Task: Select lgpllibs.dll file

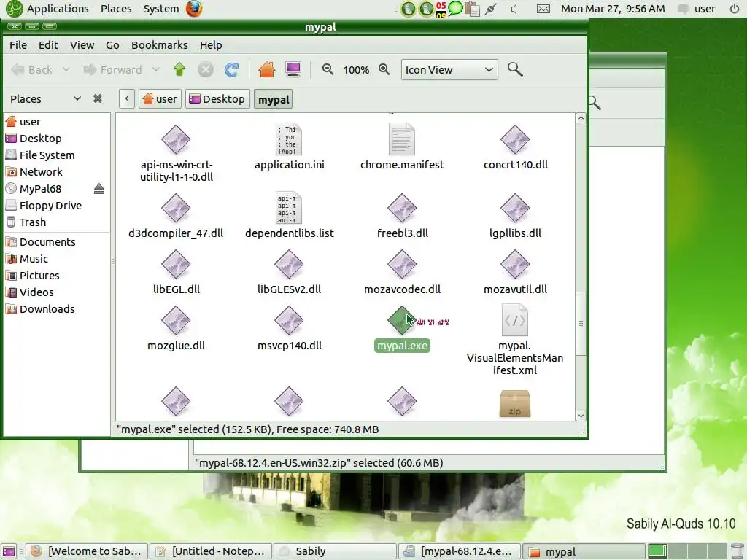Action: click(x=515, y=215)
